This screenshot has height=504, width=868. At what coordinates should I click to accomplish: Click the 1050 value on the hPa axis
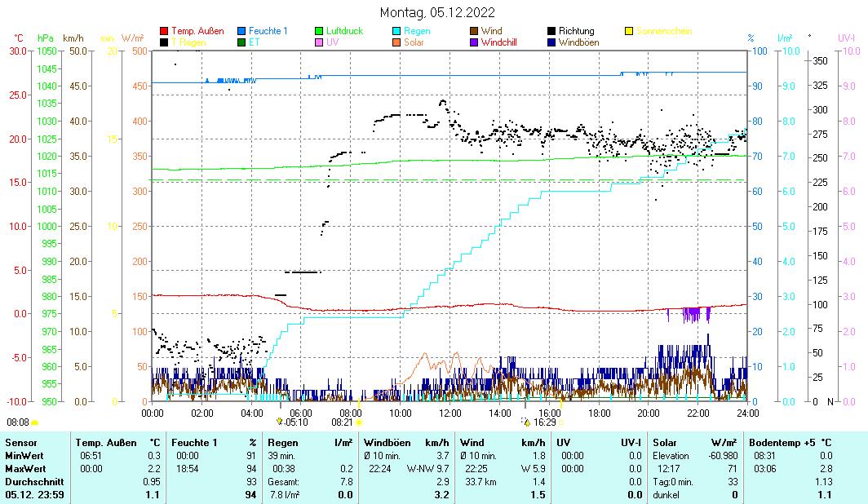tap(47, 51)
